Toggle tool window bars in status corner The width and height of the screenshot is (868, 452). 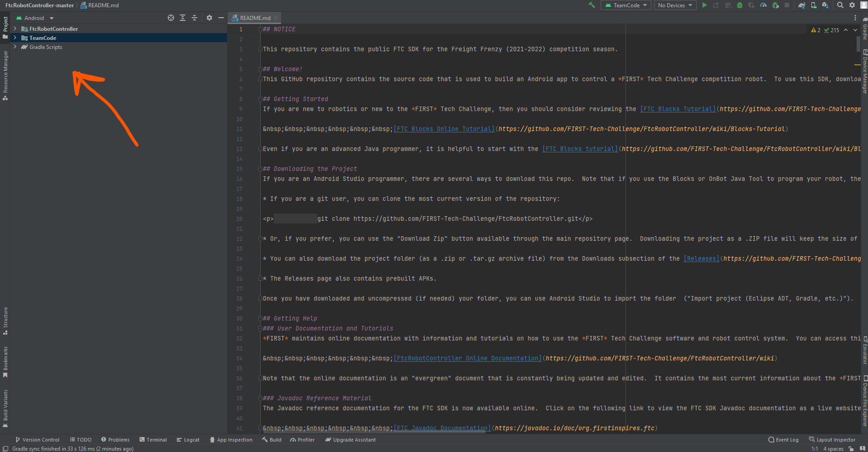(x=5, y=449)
